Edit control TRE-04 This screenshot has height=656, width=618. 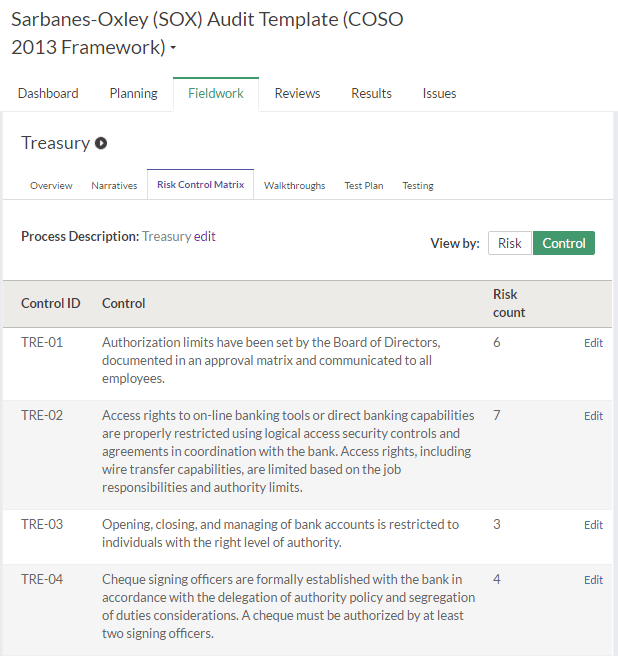pyautogui.click(x=593, y=580)
